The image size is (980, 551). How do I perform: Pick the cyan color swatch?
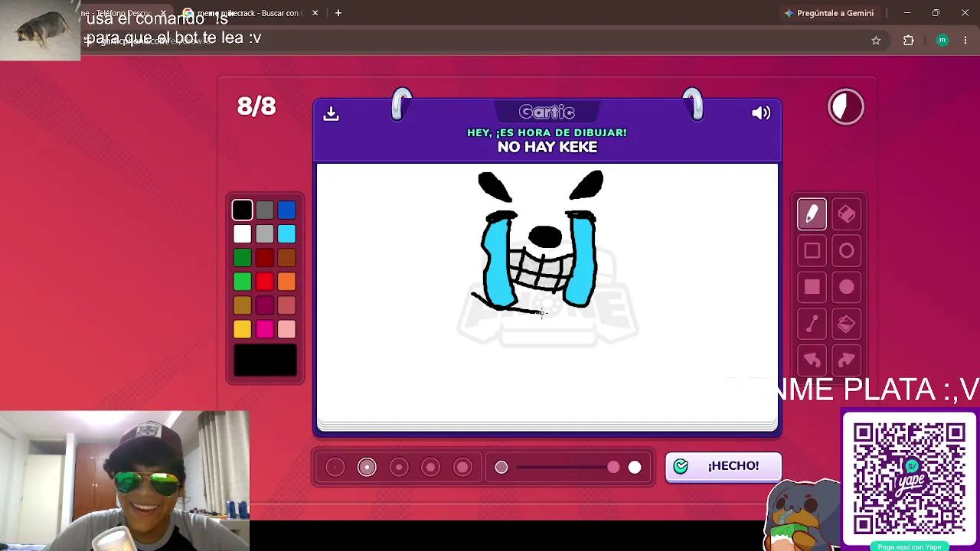click(x=286, y=233)
